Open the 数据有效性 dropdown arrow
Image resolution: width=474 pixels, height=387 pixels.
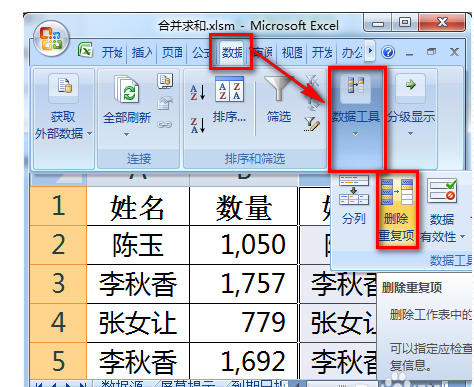462,237
